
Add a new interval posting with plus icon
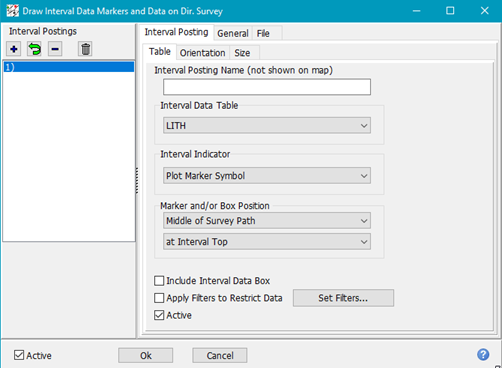click(14, 49)
